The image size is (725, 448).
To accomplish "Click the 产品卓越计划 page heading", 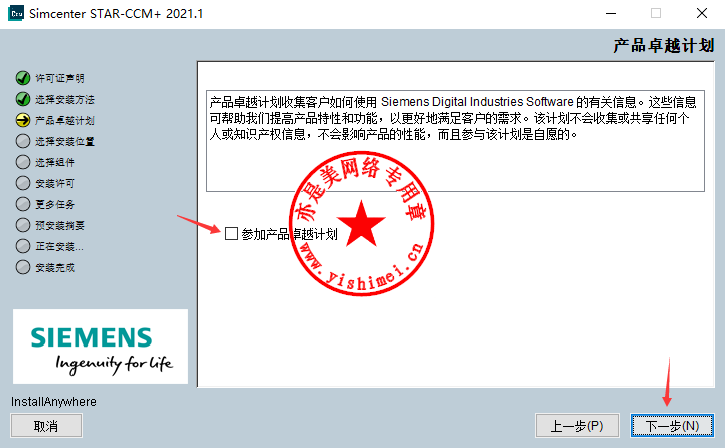I will click(x=664, y=45).
